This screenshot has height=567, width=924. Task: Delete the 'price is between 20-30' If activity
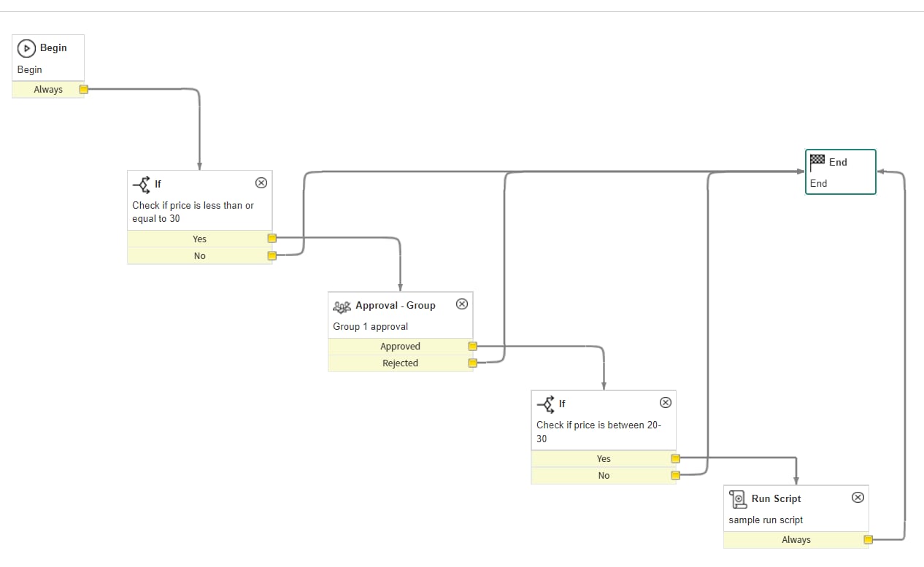(x=665, y=402)
